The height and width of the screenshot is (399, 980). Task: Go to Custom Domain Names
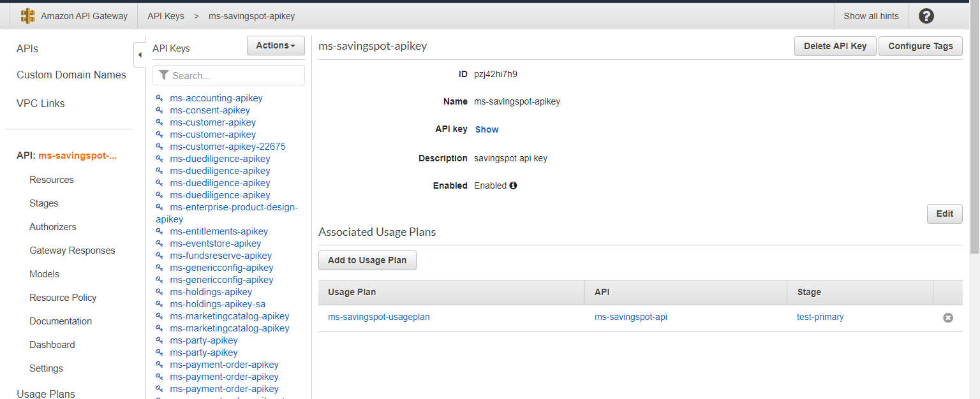coord(71,75)
